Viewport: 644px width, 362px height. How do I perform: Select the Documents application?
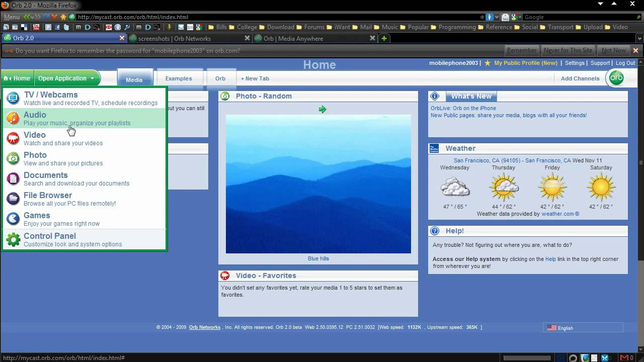(x=85, y=178)
